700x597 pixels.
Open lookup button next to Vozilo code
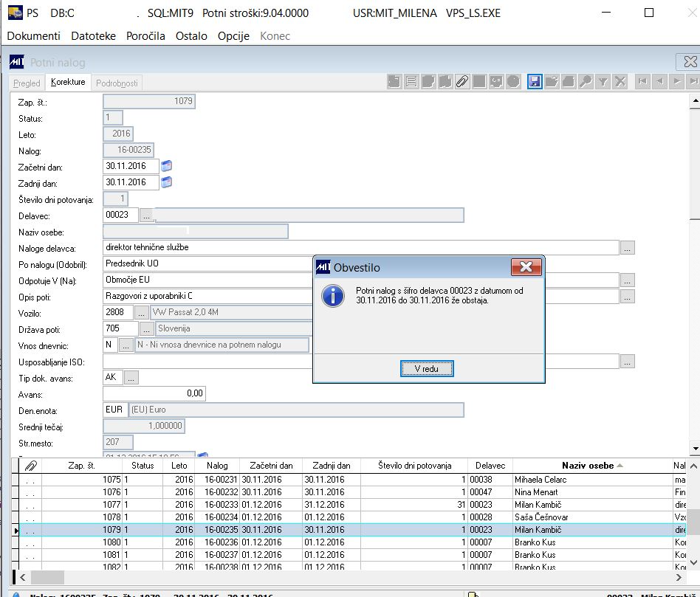[142, 312]
